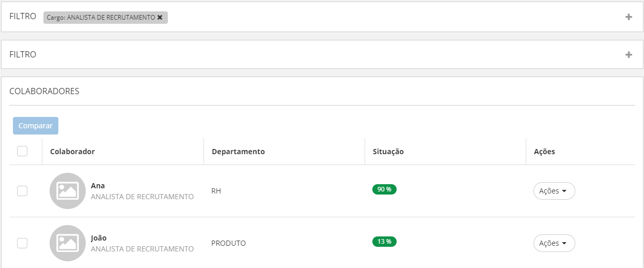The width and height of the screenshot is (644, 268).
Task: Expand the second Filtro panel plus icon
Action: [629, 55]
